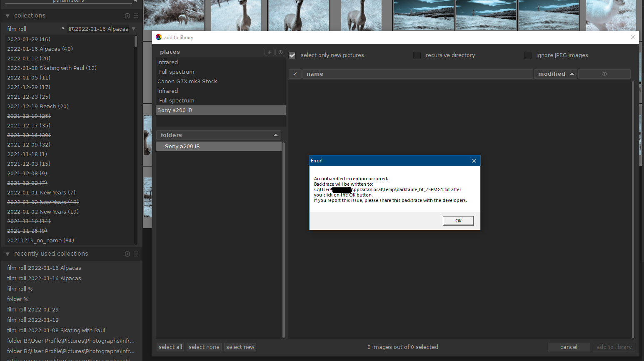Uncheck select only new pictures
Image resolution: width=644 pixels, height=361 pixels.
(292, 55)
